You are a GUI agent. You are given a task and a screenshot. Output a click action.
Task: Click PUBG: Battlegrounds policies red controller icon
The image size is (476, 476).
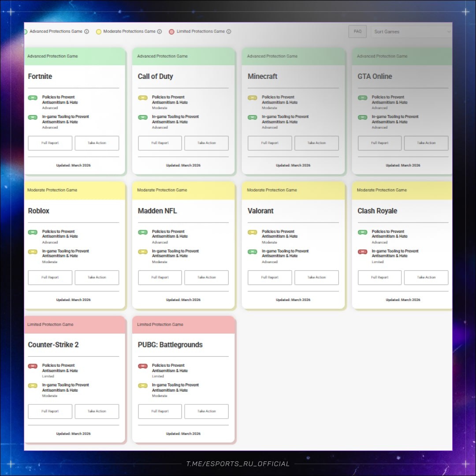pos(143,366)
